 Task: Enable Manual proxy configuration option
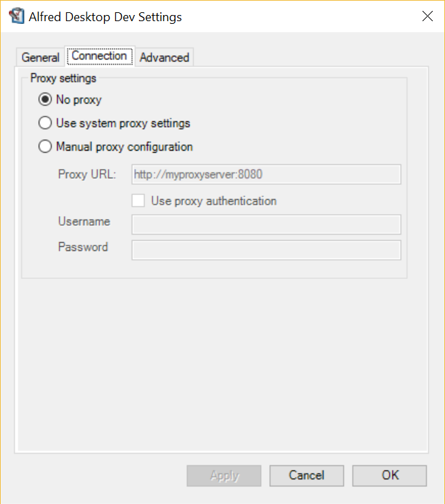[x=46, y=147]
